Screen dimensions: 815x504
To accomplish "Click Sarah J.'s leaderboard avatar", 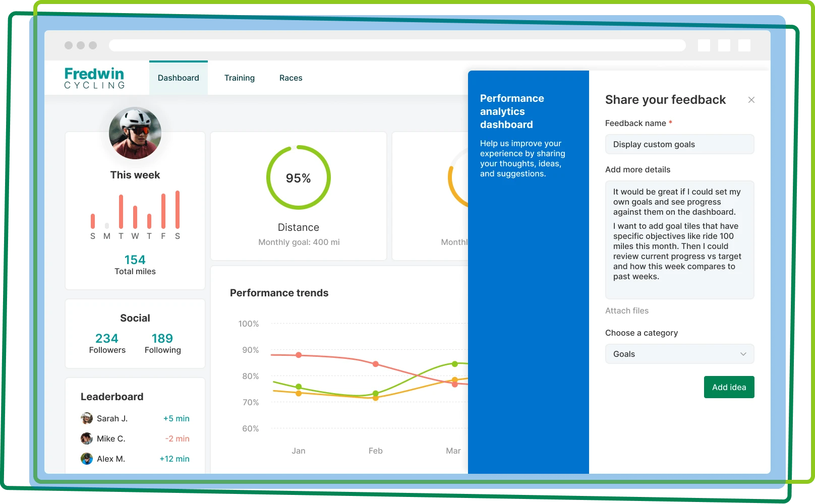I will pyautogui.click(x=86, y=418).
